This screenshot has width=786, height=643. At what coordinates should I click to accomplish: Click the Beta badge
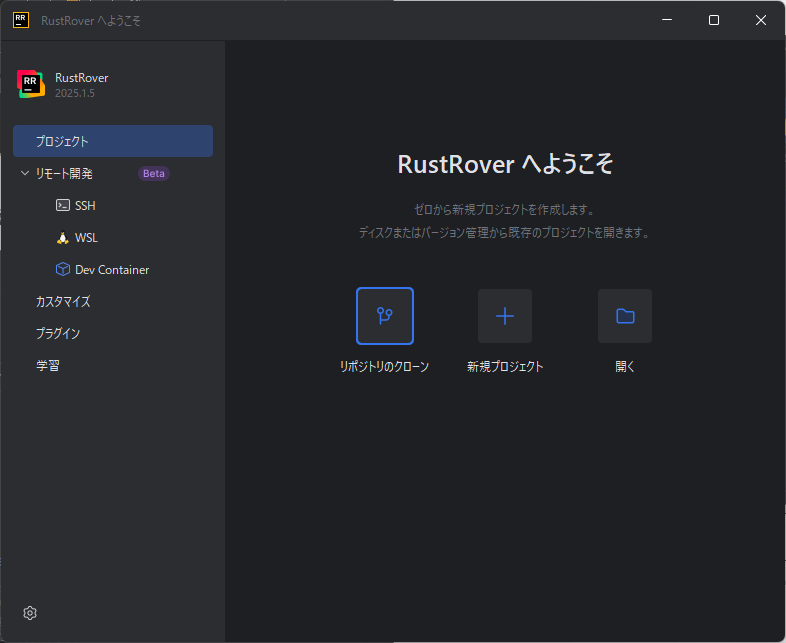pyautogui.click(x=154, y=173)
